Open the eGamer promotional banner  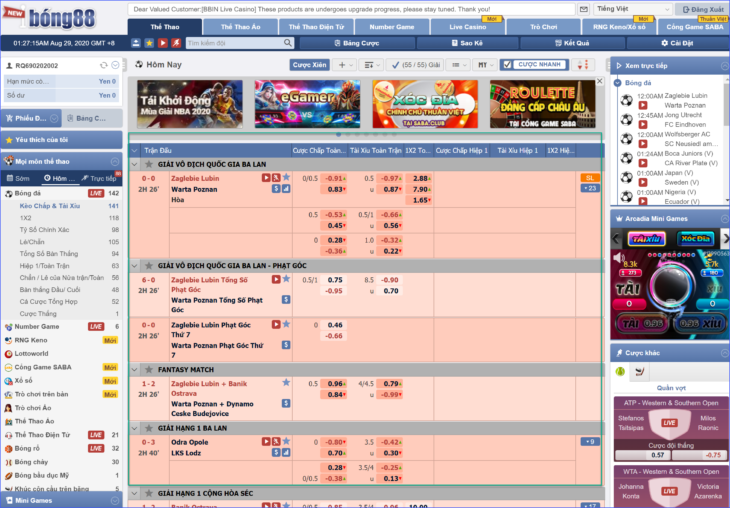point(307,104)
